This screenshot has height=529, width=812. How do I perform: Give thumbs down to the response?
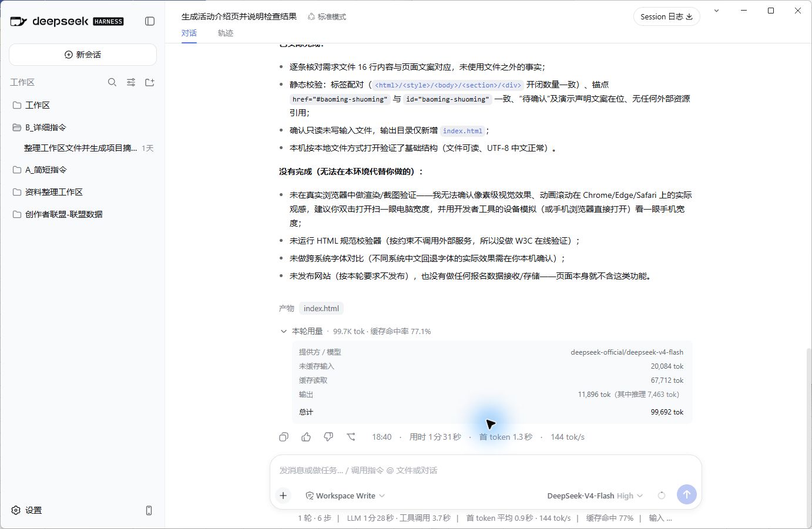coord(328,437)
